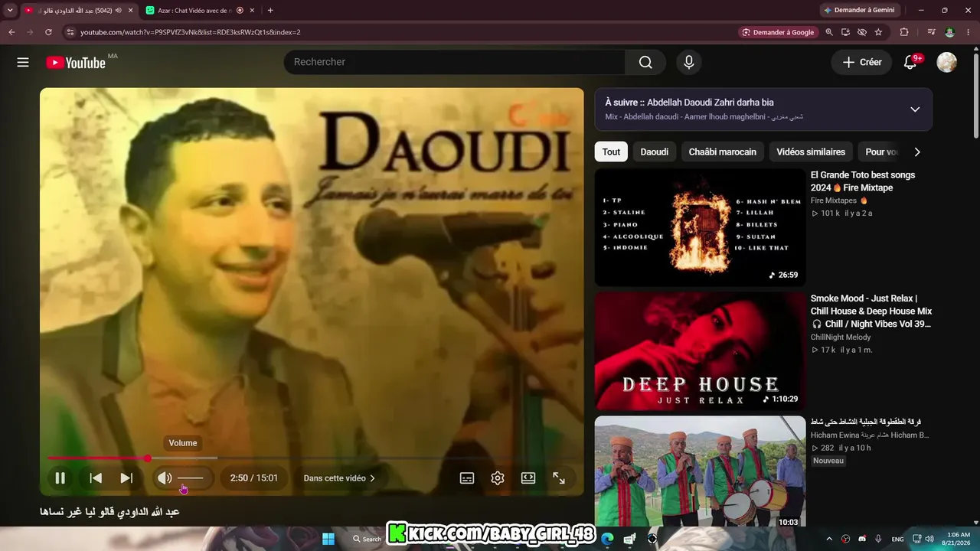
Task: Switch the 'ENG' input language
Action: (898, 539)
